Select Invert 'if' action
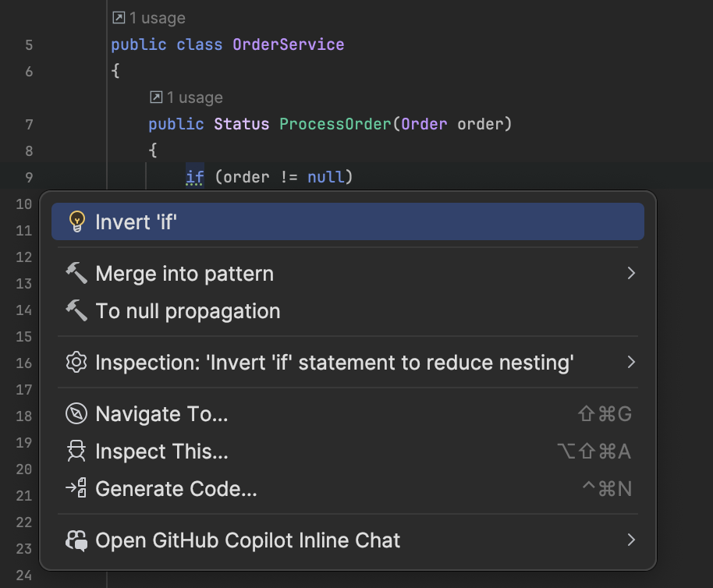Screen dimensions: 713x588 tap(137, 222)
